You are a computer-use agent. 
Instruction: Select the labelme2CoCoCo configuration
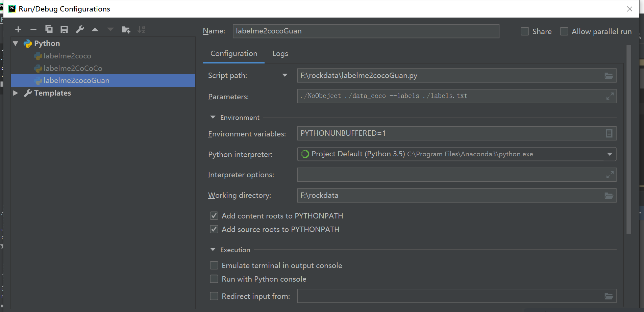point(73,68)
